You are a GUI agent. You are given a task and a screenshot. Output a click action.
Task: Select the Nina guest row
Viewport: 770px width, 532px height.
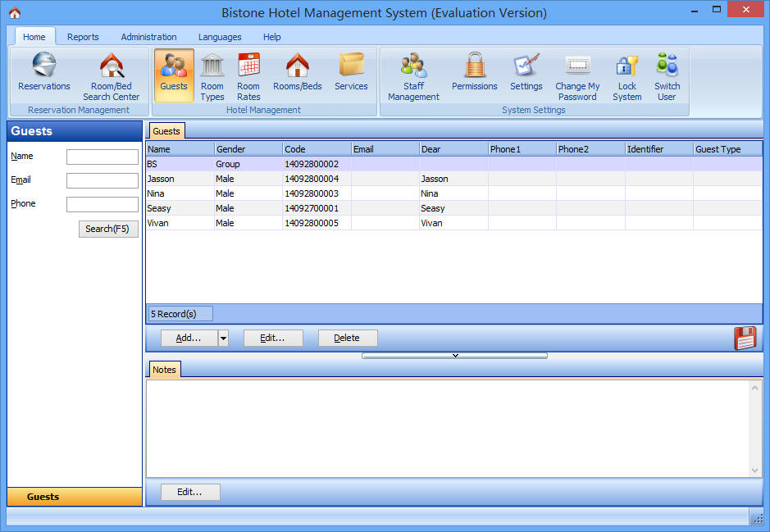click(454, 193)
